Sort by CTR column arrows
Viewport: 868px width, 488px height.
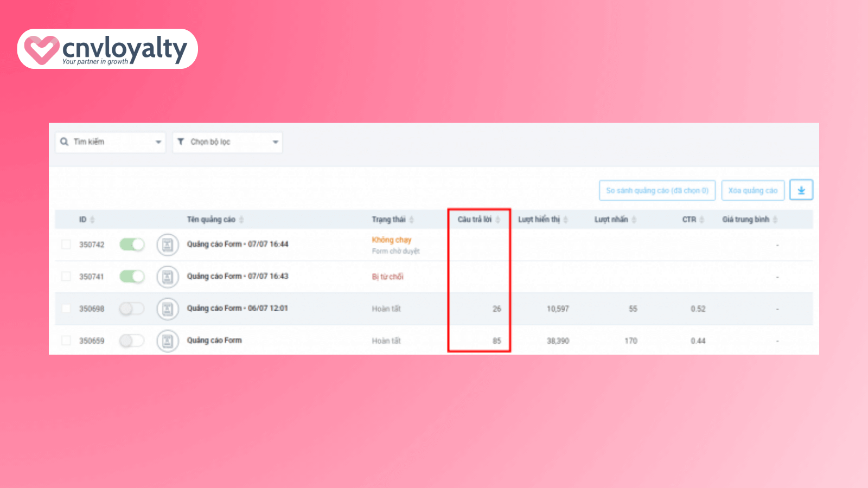pyautogui.click(x=701, y=220)
